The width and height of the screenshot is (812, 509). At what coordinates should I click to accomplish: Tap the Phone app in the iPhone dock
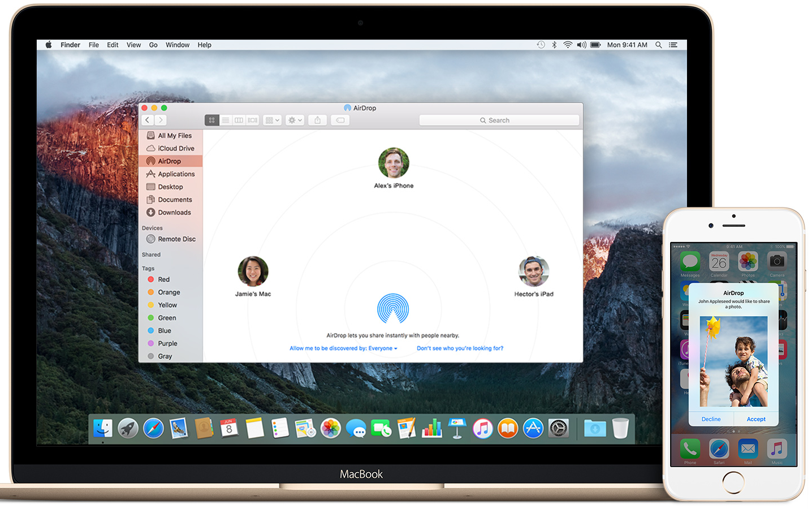pos(690,451)
